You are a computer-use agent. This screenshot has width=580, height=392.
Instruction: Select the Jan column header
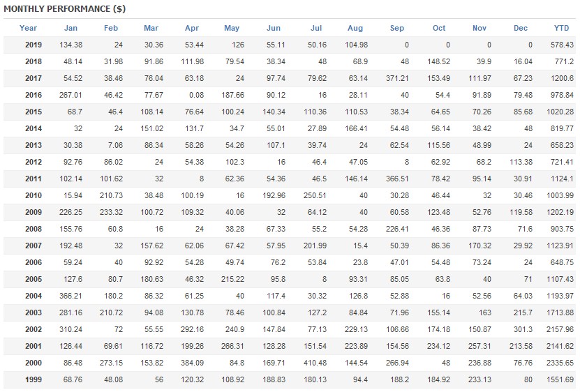70,28
